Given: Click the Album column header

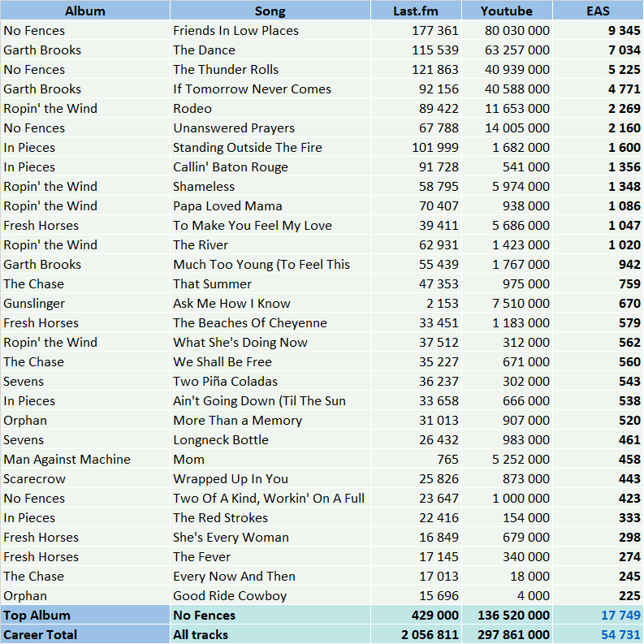Looking at the screenshot, I should coord(85,11).
